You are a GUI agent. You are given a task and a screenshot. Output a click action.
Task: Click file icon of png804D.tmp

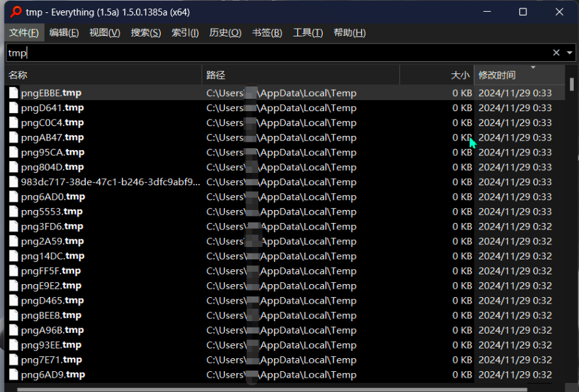click(14, 167)
